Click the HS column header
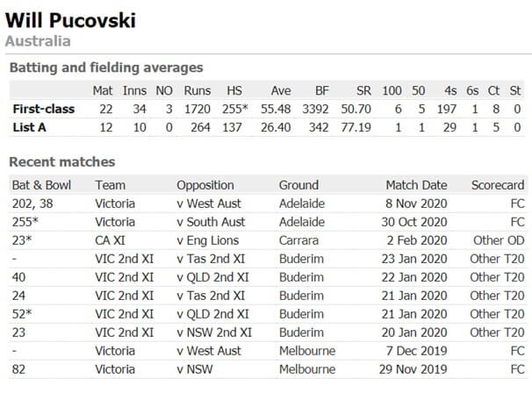The image size is (532, 393). tap(234, 90)
